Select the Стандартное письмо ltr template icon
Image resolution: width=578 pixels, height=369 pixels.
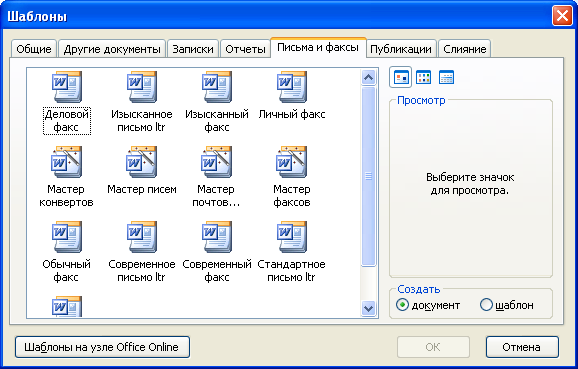pyautogui.click(x=292, y=237)
